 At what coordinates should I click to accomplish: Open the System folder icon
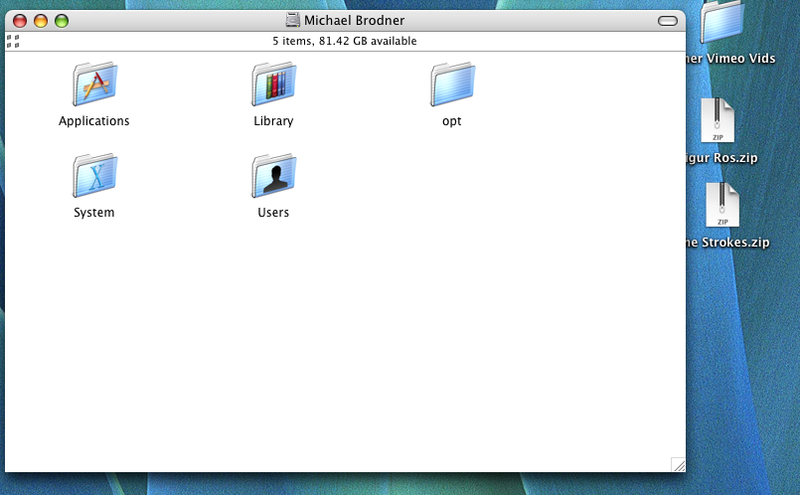[x=94, y=176]
